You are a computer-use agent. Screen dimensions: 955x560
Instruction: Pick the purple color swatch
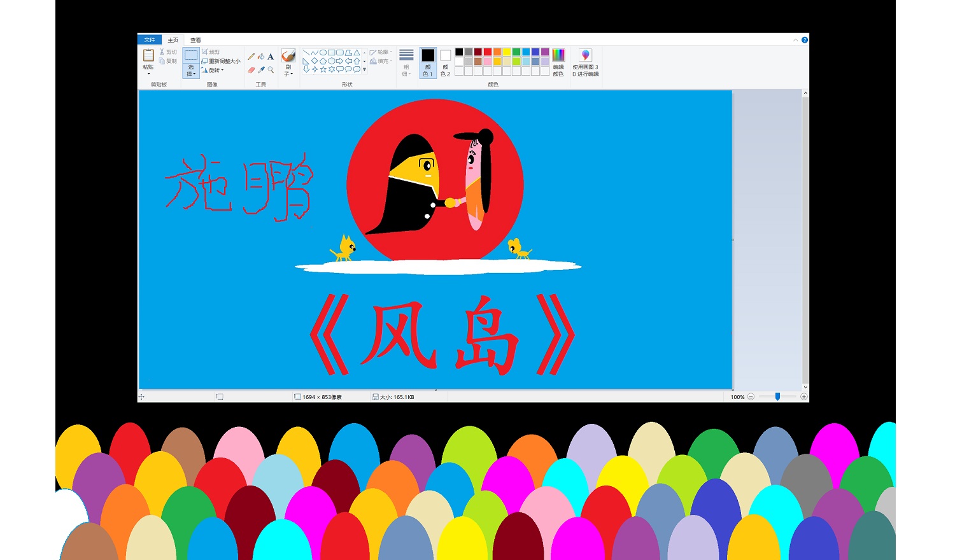pos(545,52)
